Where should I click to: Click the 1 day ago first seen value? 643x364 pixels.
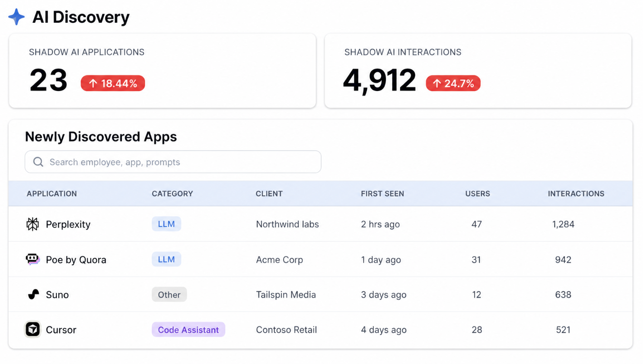[x=381, y=260]
